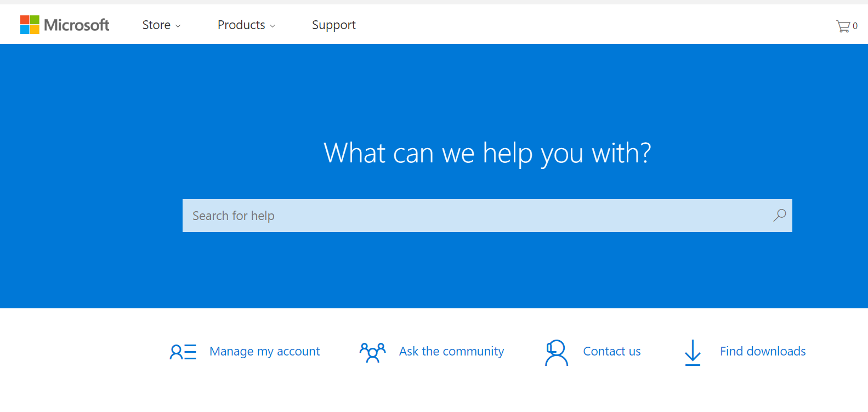Open the Find downloads link
This screenshot has width=868, height=412.
(x=762, y=351)
